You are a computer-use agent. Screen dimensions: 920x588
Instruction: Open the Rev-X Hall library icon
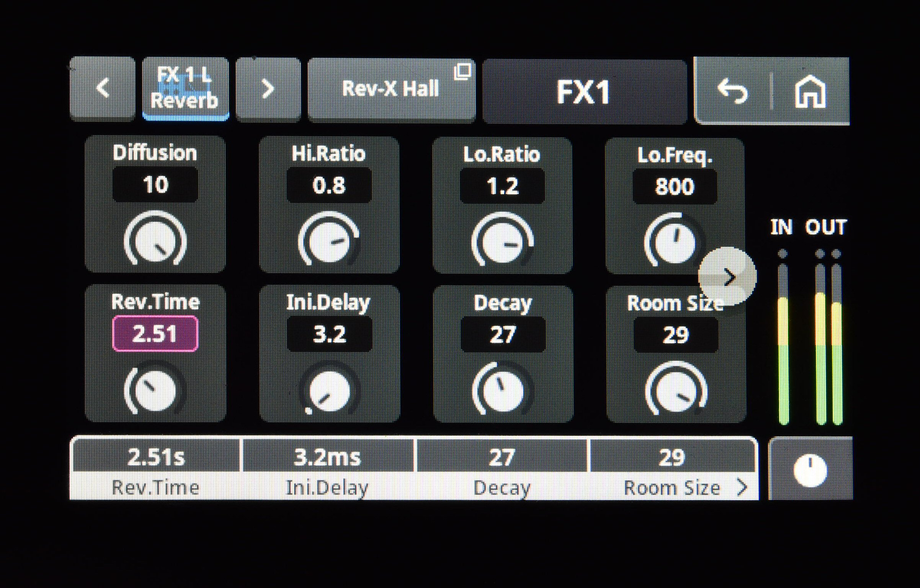[x=462, y=71]
